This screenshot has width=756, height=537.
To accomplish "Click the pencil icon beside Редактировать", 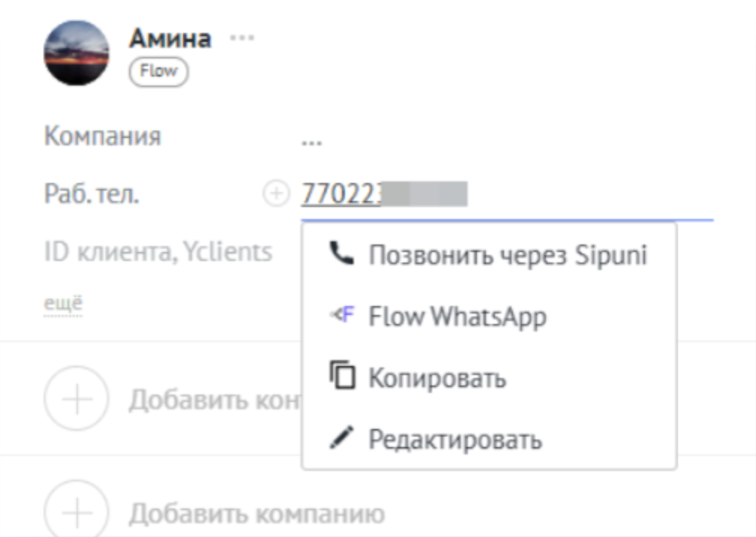I will (341, 439).
